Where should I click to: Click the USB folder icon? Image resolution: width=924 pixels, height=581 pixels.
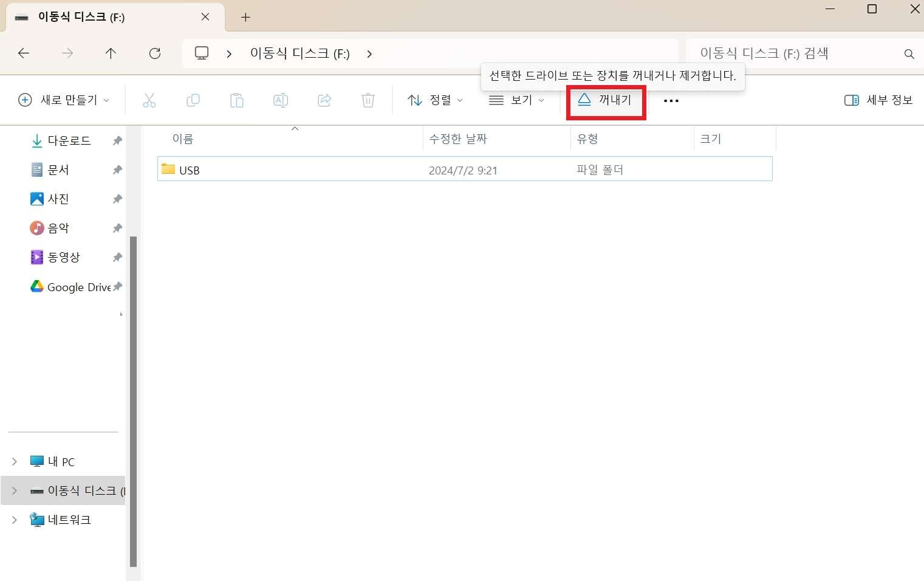point(168,169)
